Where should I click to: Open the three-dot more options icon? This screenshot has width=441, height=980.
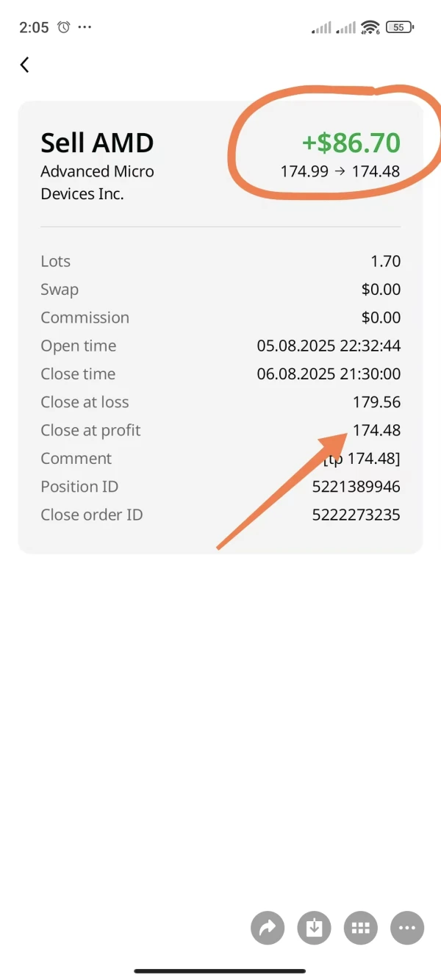(x=407, y=928)
